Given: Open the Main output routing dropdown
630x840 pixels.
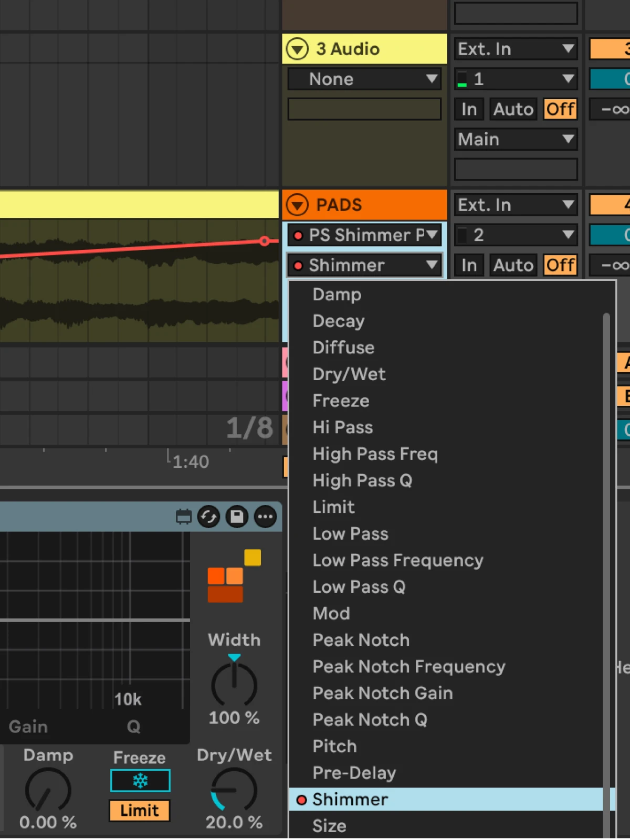Looking at the screenshot, I should (516, 139).
